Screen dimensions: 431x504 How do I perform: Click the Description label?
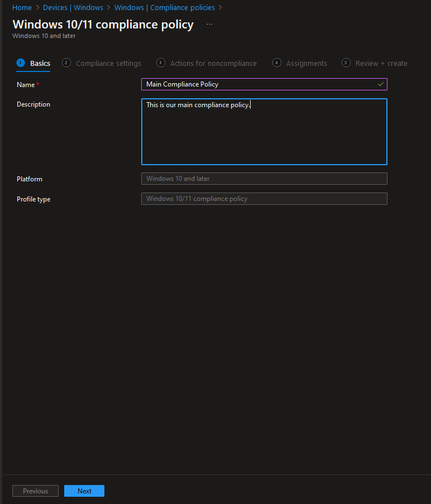33,104
